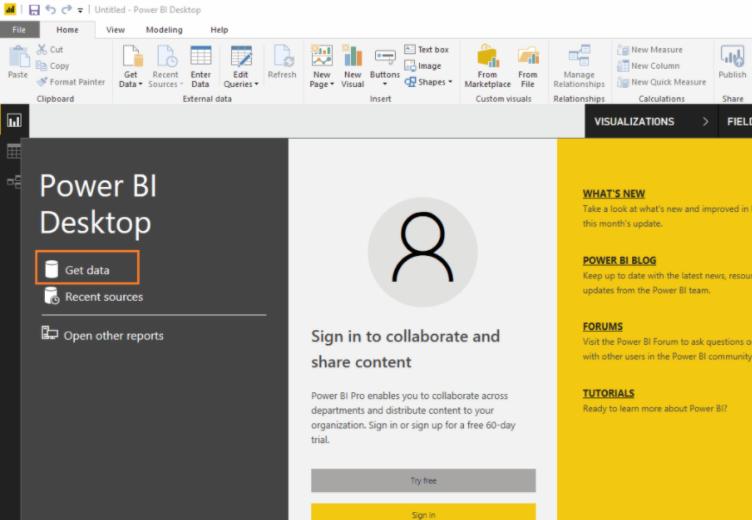The height and width of the screenshot is (520, 752).
Task: Open the Data view in left sidebar
Action: 13,151
